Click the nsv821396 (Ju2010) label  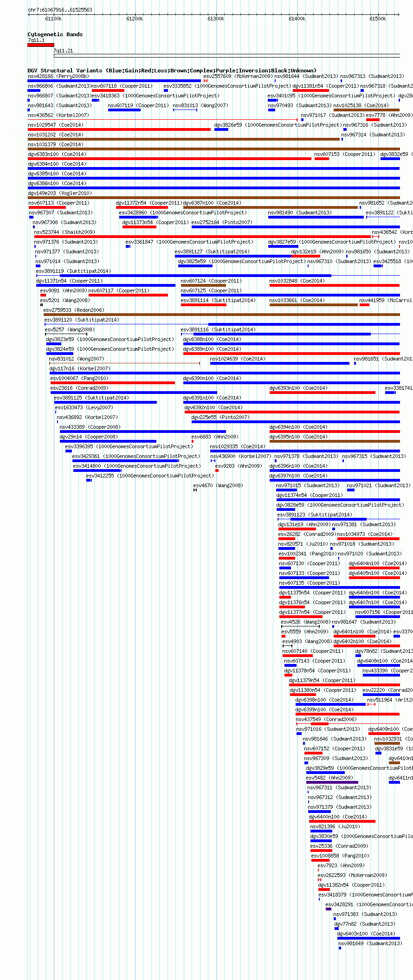[x=335, y=826]
